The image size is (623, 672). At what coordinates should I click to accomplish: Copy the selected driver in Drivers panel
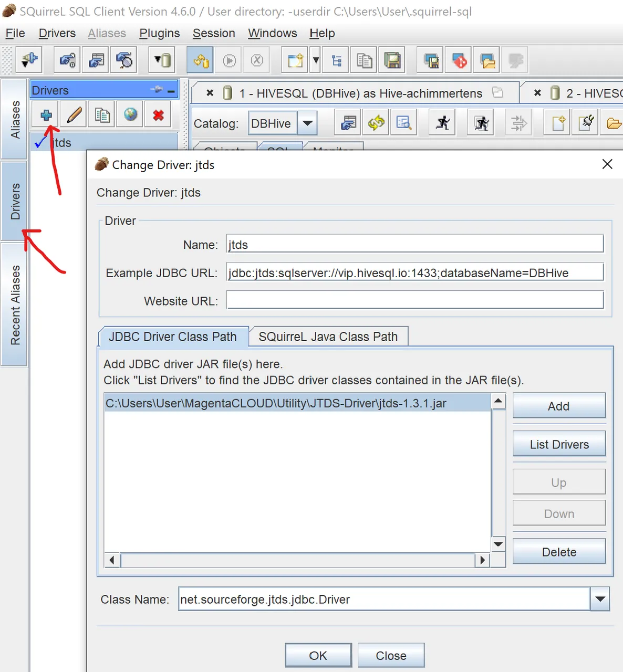pyautogui.click(x=102, y=114)
